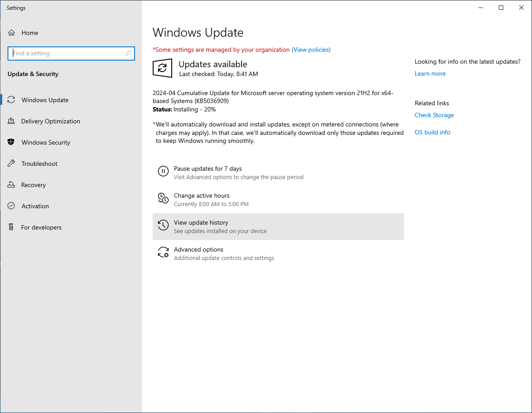Screen dimensions: 532x413
Task: Close the Settings window
Action: (521, 8)
